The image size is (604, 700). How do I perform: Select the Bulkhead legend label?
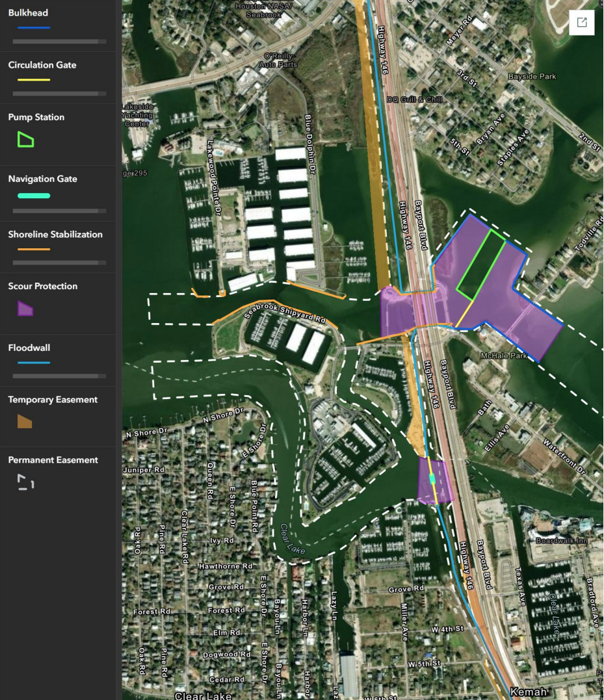click(x=28, y=12)
